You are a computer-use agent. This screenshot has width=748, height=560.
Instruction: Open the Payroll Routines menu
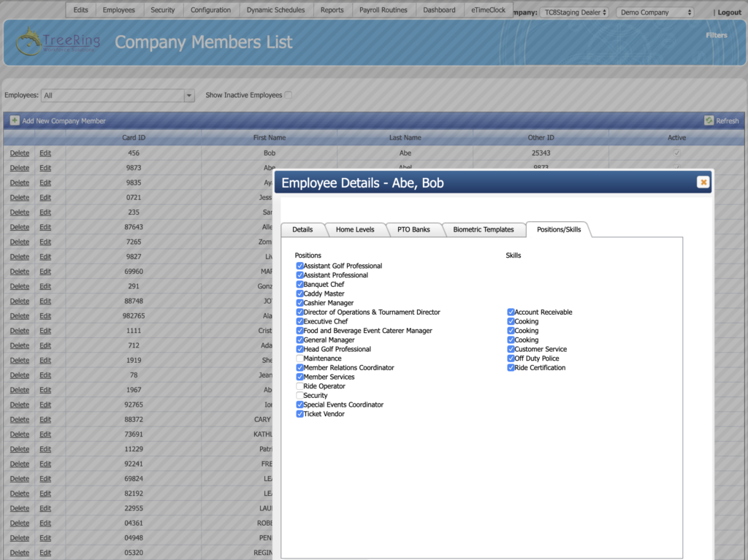click(x=384, y=9)
